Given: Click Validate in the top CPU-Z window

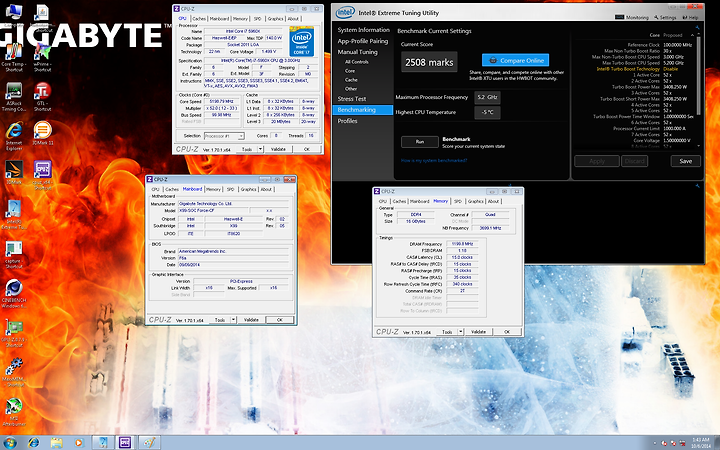Looking at the screenshot, I should pos(278,149).
